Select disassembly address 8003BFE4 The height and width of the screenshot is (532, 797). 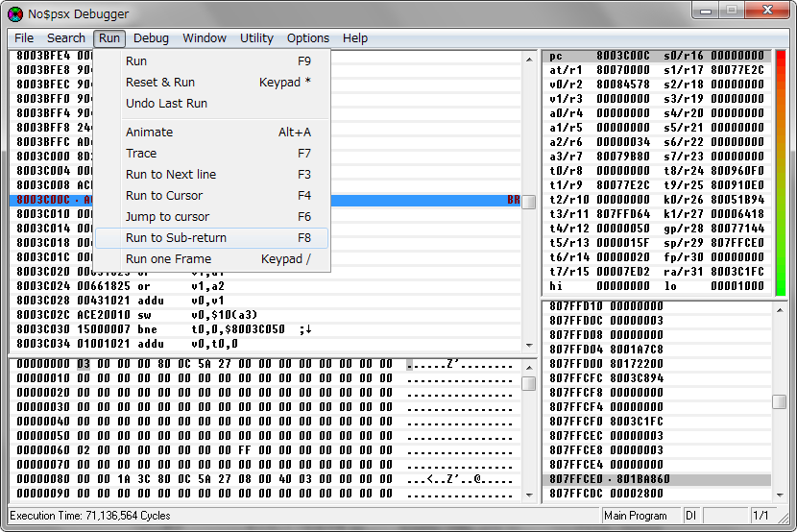click(42, 56)
